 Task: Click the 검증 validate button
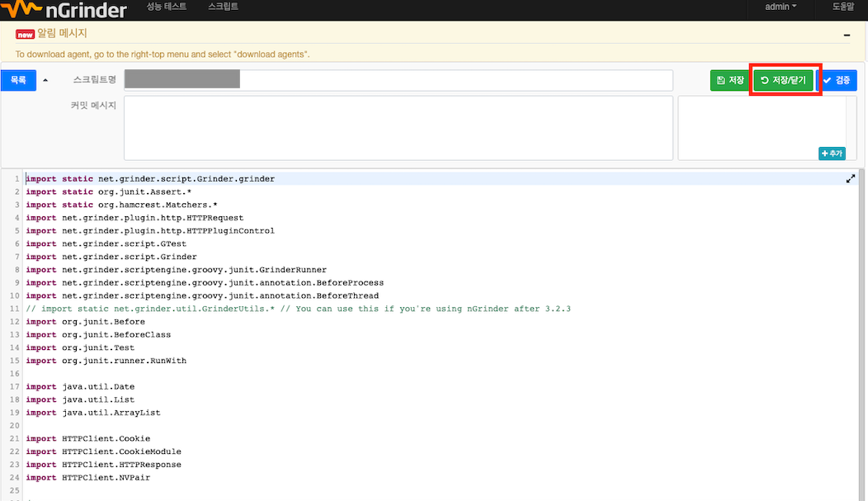pyautogui.click(x=837, y=80)
